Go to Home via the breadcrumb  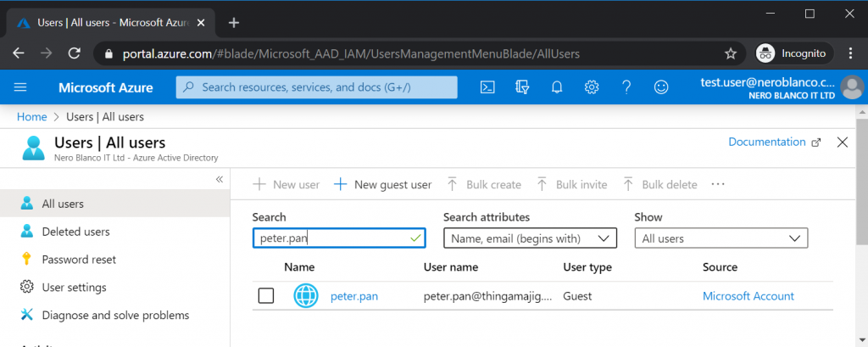click(32, 117)
